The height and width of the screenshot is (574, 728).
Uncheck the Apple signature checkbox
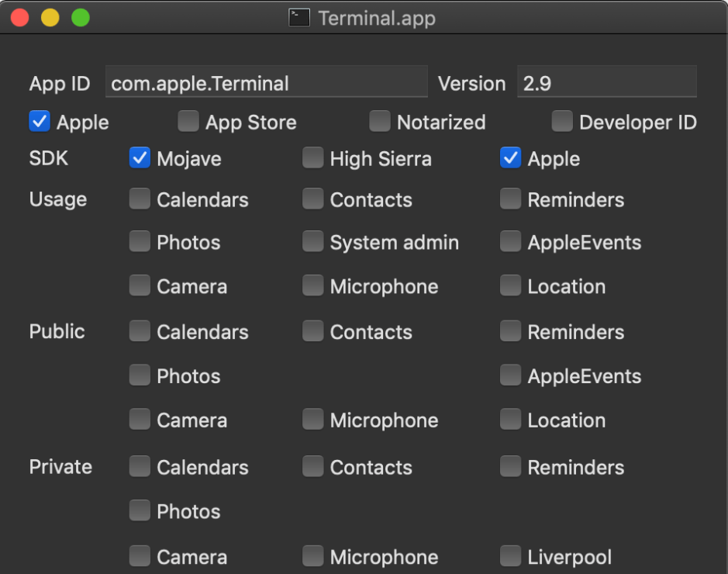[x=40, y=122]
